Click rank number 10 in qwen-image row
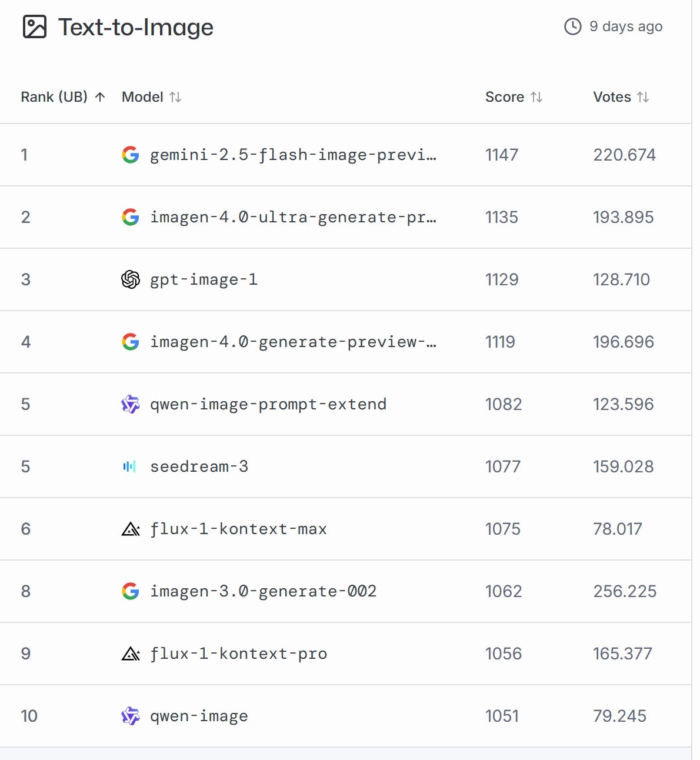Image resolution: width=700 pixels, height=760 pixels. [29, 716]
